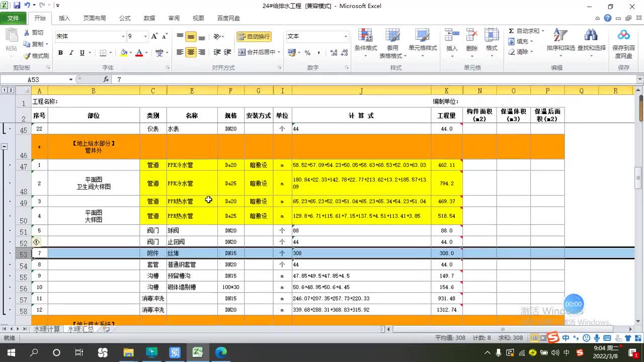Toggle Wrap Text (自动换行)
The image size is (644, 362).
[x=254, y=36]
